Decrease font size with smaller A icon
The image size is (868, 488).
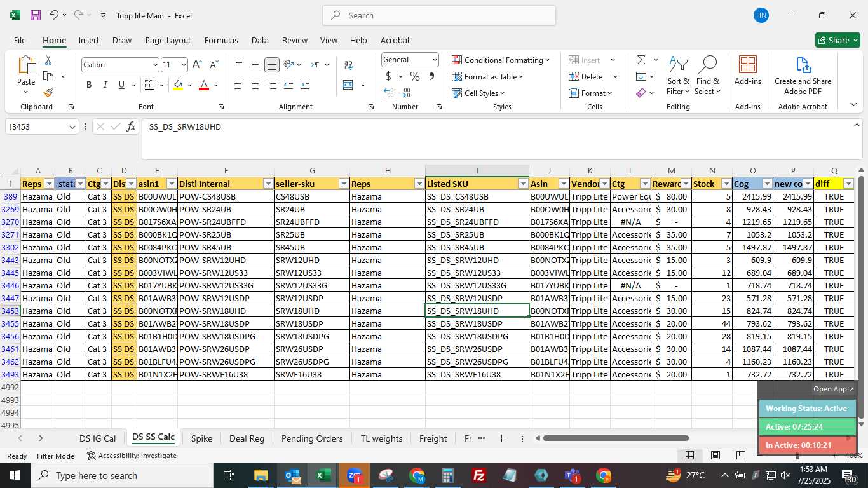(214, 65)
